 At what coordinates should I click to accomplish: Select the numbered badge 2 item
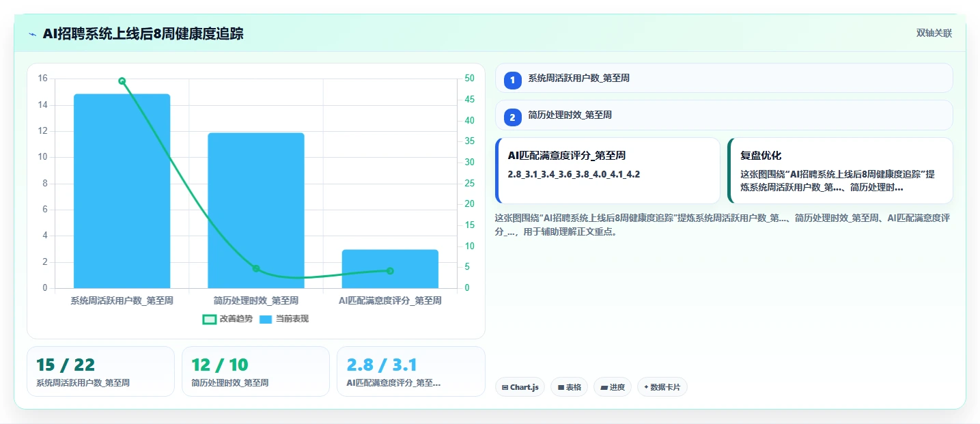513,117
